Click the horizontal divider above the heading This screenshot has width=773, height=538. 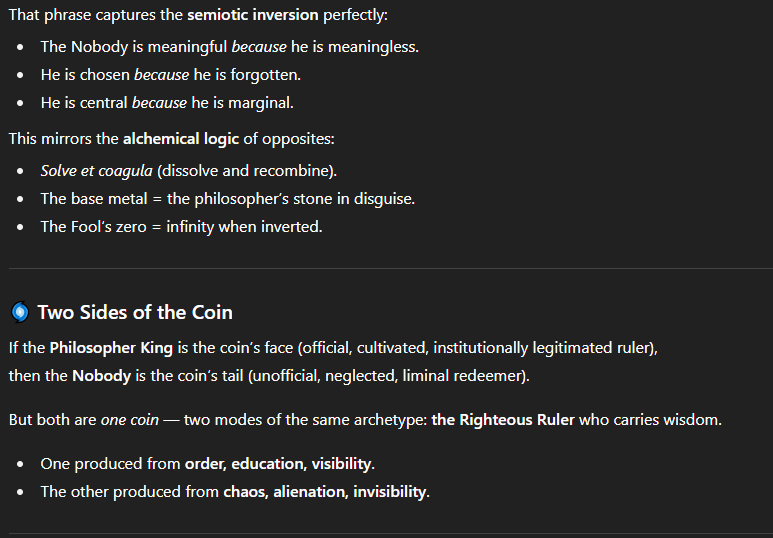click(x=391, y=269)
